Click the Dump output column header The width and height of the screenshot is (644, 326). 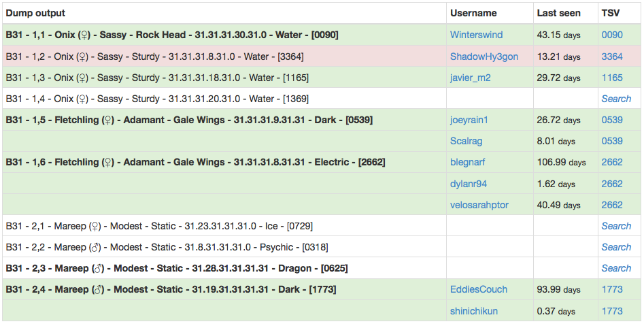[35, 13]
